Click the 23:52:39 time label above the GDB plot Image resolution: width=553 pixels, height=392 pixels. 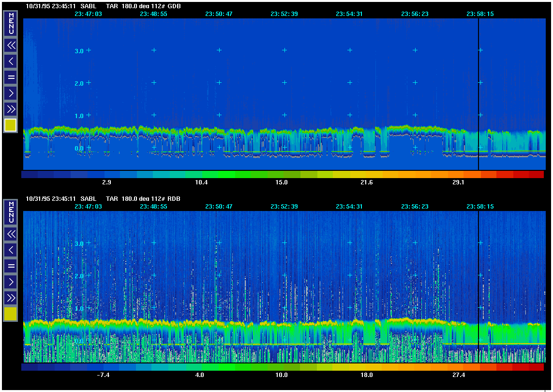[284, 14]
